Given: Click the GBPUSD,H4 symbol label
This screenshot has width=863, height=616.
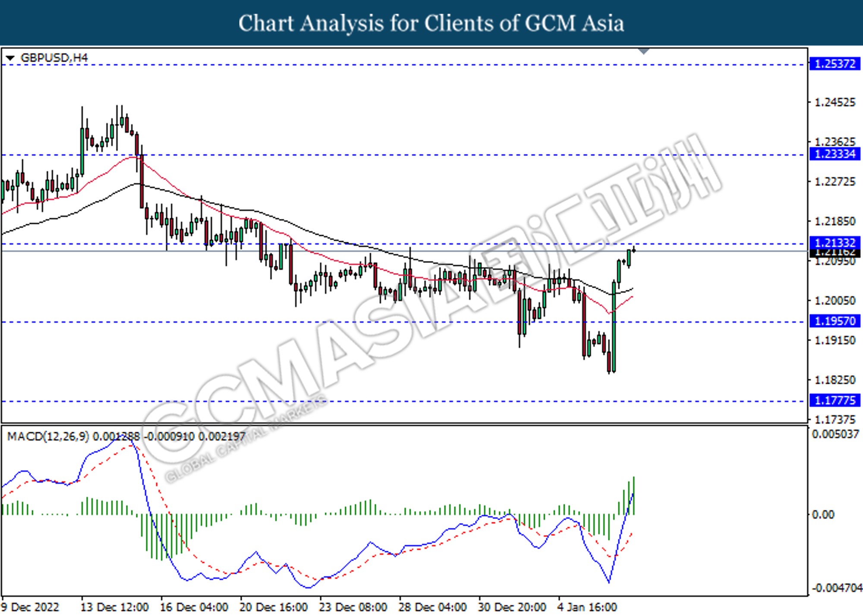Looking at the screenshot, I should 54,58.
